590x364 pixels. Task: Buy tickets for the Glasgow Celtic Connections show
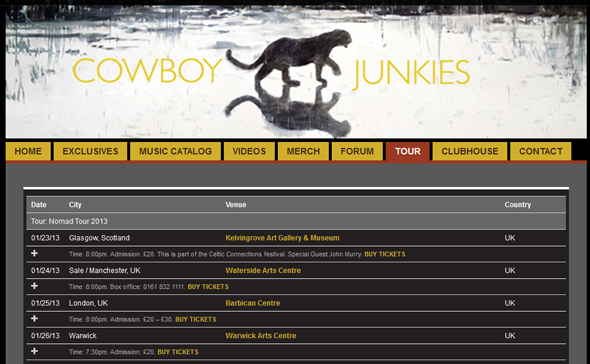(x=385, y=254)
